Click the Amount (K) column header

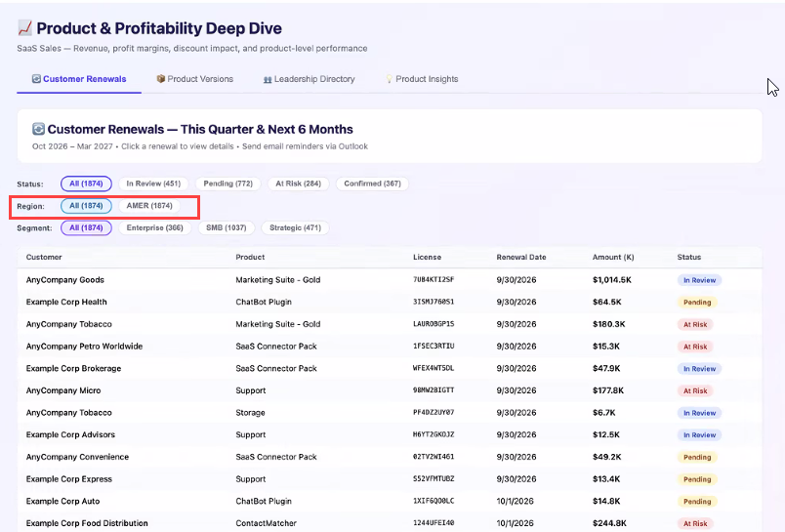(x=613, y=257)
